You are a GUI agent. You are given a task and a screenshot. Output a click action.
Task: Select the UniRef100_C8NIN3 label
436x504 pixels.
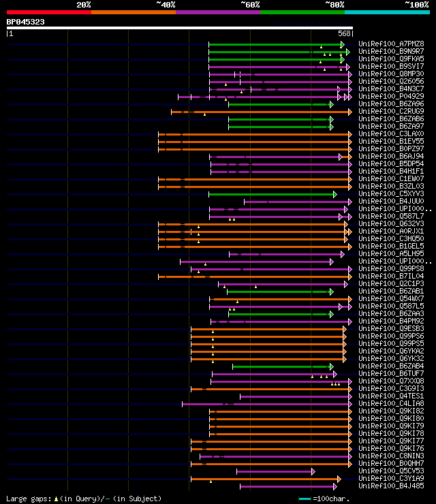[x=391, y=456]
